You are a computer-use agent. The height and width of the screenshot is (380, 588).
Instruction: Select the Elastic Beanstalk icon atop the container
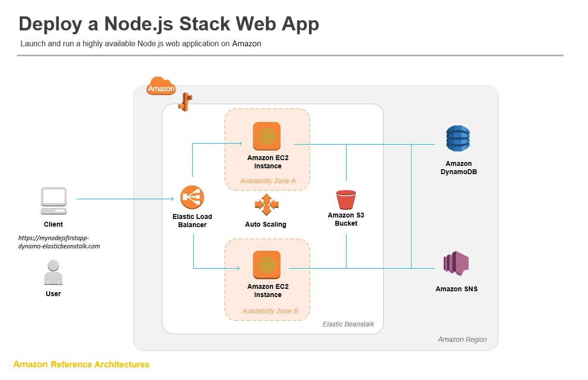[185, 102]
